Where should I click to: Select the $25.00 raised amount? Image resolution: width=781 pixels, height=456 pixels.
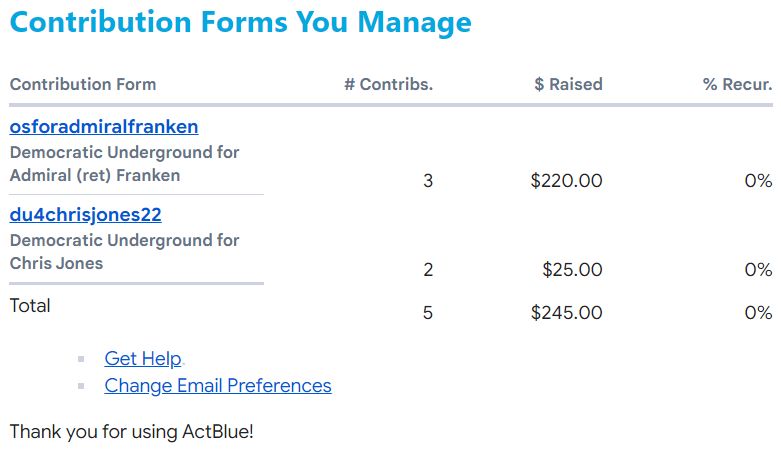[572, 269]
